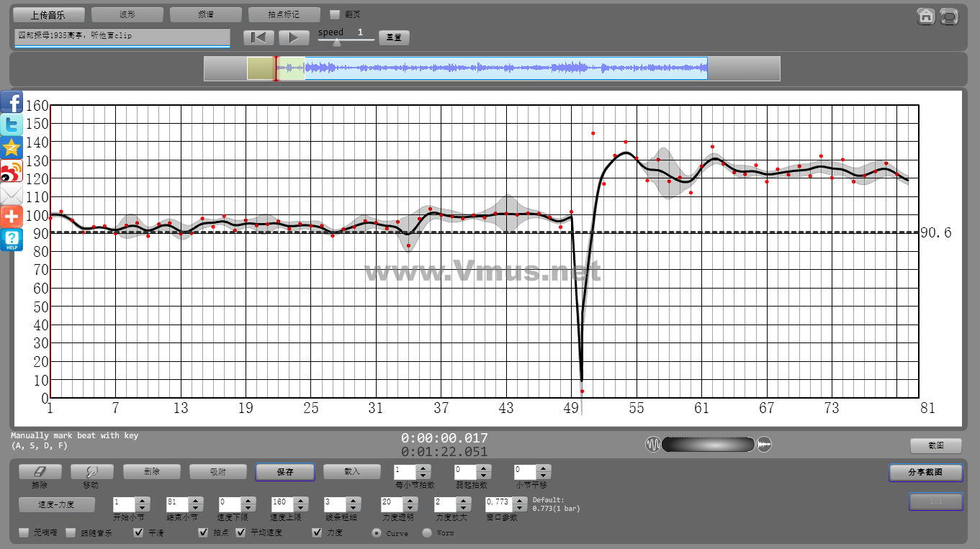Decrease the 结束小节 end bar stepper
The width and height of the screenshot is (980, 549).
(x=195, y=508)
